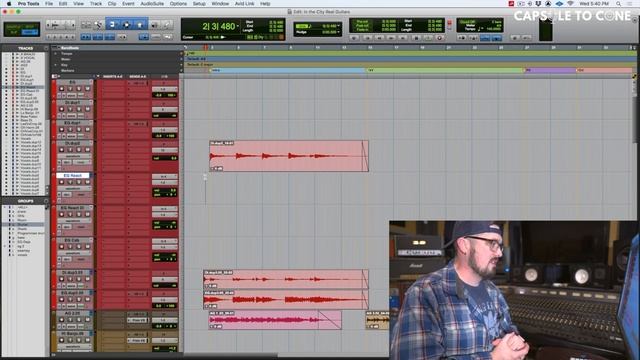640x360 pixels.
Task: Solo the DI.dup2 track
Action: click(79, 150)
